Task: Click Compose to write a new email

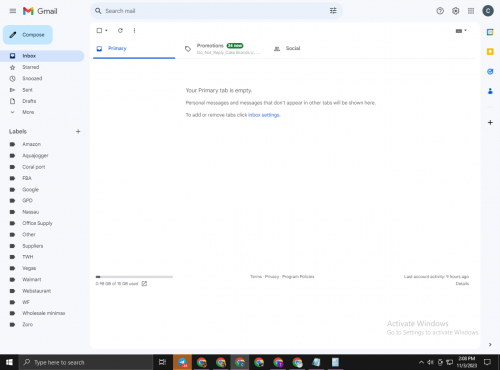Action: 28,35
